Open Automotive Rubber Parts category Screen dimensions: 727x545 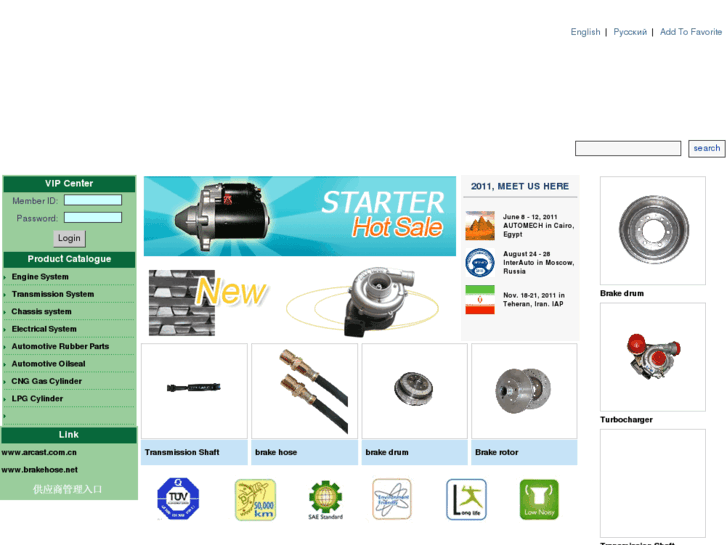[60, 346]
